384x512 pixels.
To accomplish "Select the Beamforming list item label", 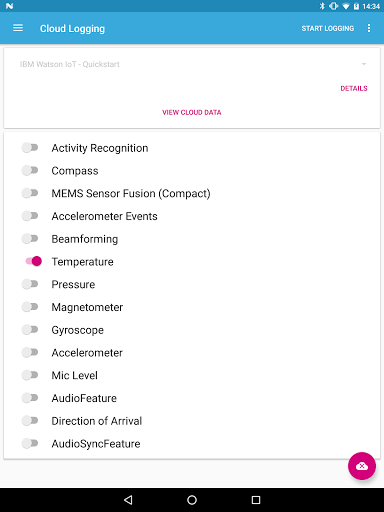I will click(85, 239).
